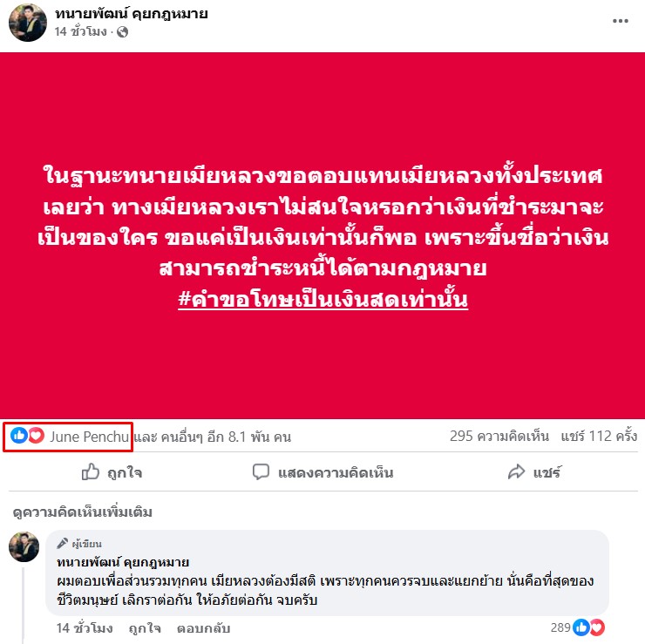645x644 pixels.
Task: Expand ดูความคิดเห็นเพิ่มเติม to view more comments
Action: tap(82, 512)
